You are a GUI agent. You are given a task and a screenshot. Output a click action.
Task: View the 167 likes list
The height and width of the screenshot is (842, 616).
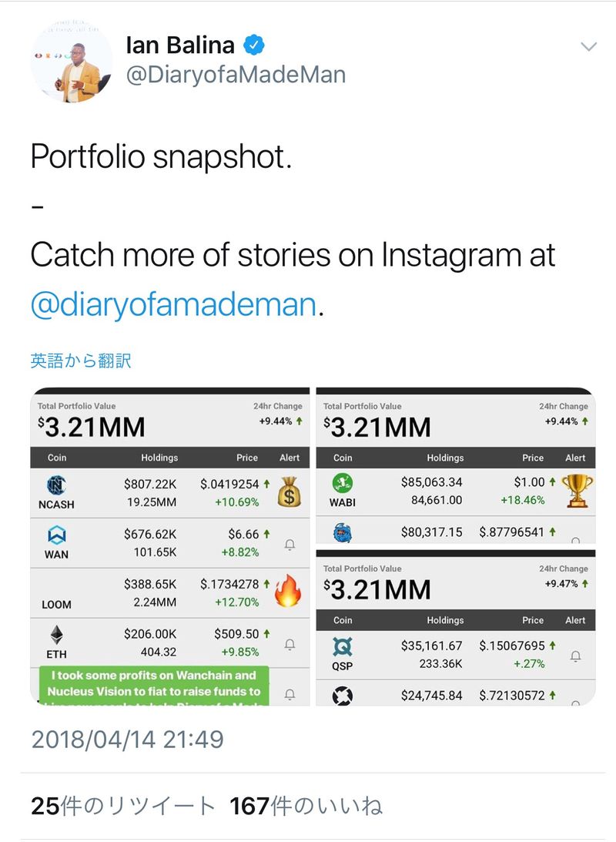306,806
